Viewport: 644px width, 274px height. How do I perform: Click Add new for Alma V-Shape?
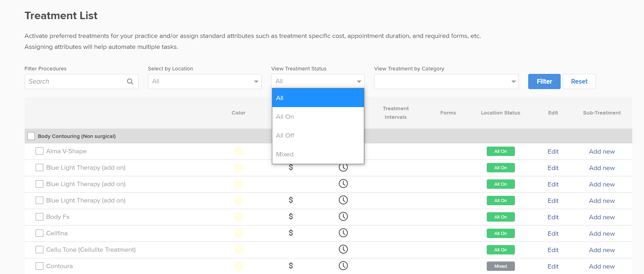pyautogui.click(x=602, y=152)
